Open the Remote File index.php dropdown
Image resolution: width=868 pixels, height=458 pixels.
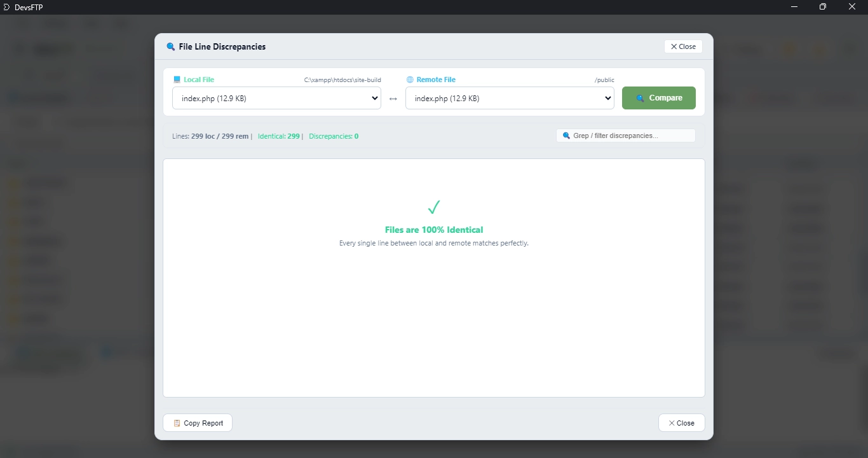510,98
